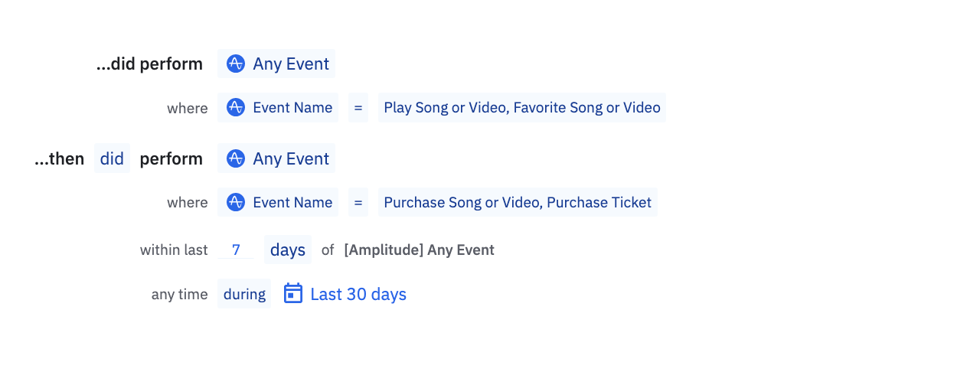Edit values Purchase Song or Video, Purchase Ticket
The image size is (980, 372).
pos(518,202)
